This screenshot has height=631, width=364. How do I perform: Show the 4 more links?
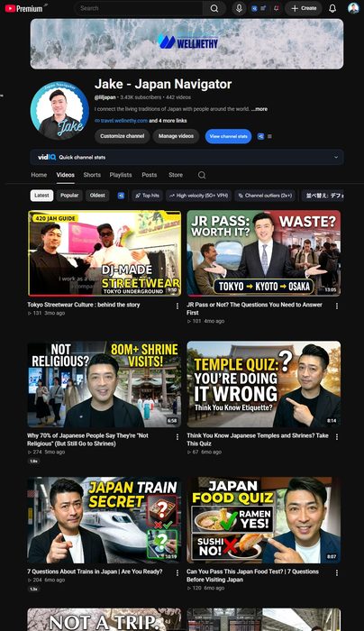click(x=168, y=121)
